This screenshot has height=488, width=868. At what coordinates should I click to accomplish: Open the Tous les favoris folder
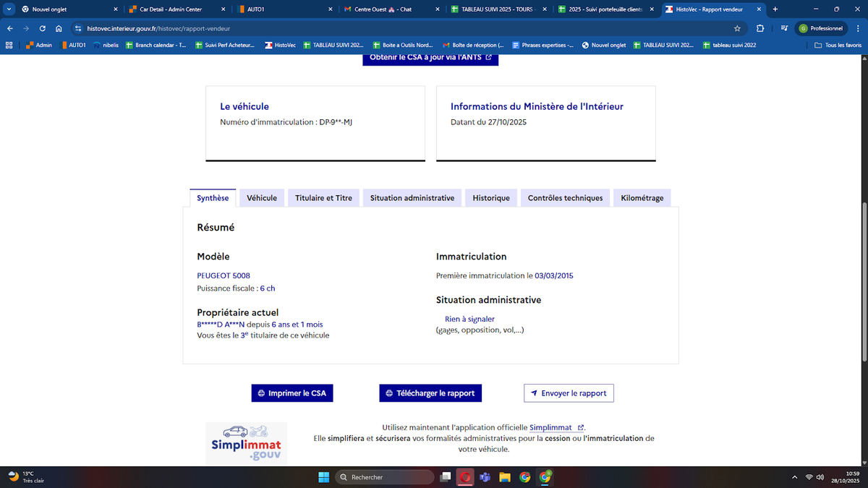coord(838,45)
